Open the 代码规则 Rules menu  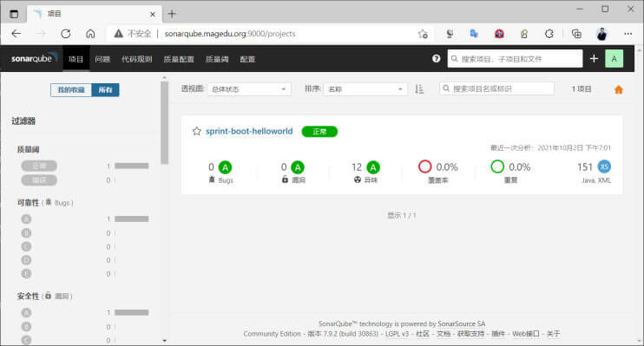click(137, 59)
